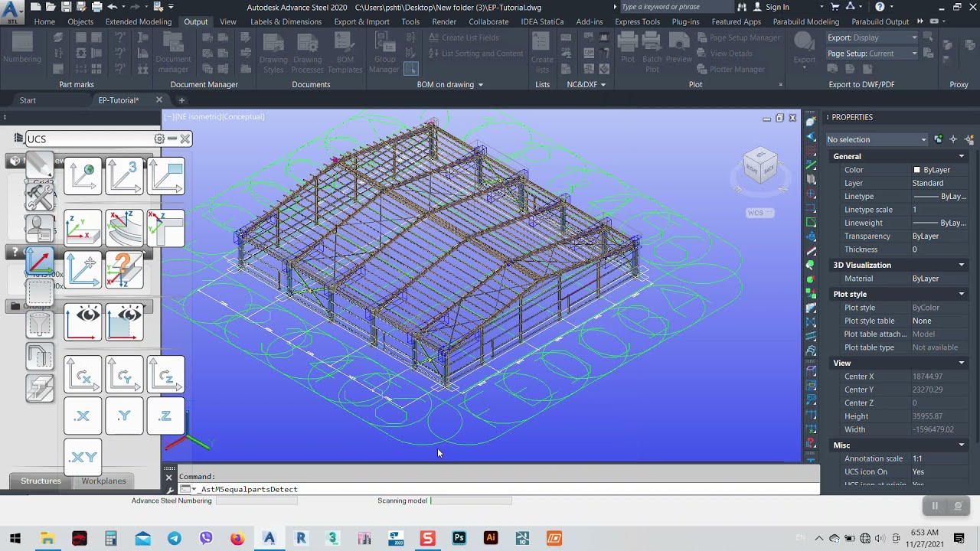Open the Page Setup Current dropdown

click(872, 54)
